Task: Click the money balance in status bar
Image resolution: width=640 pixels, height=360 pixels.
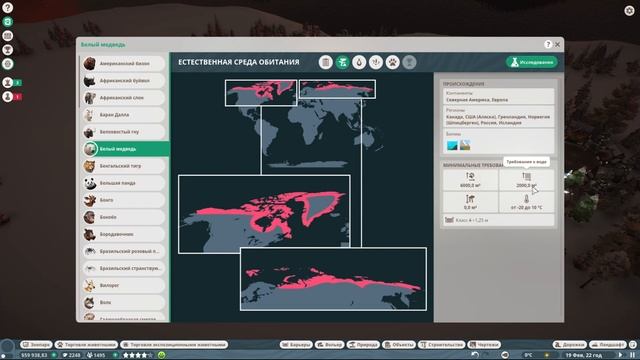Action: (x=34, y=355)
